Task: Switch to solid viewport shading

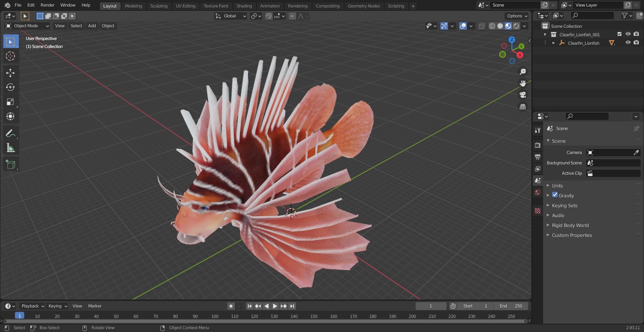Action: click(500, 26)
